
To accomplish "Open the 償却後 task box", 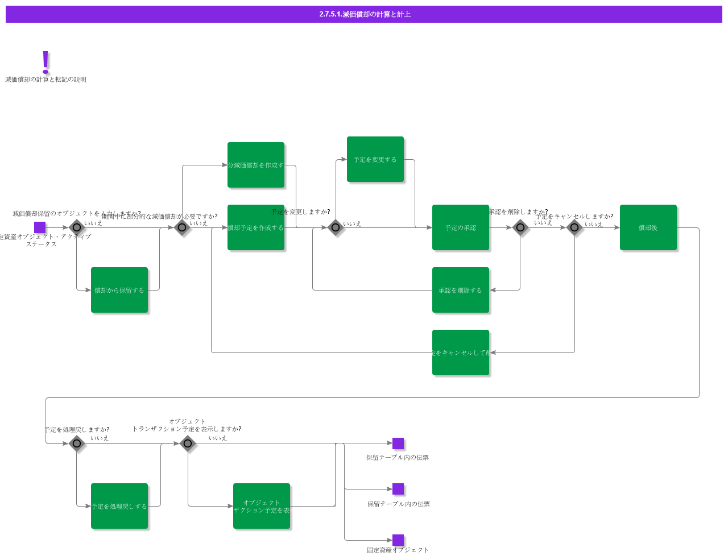I will point(648,227).
